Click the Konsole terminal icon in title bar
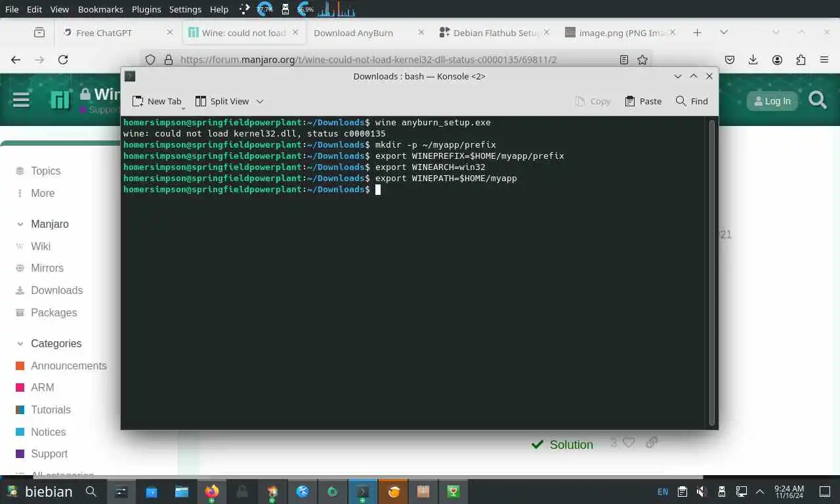The width and height of the screenshot is (840, 504). [x=130, y=76]
